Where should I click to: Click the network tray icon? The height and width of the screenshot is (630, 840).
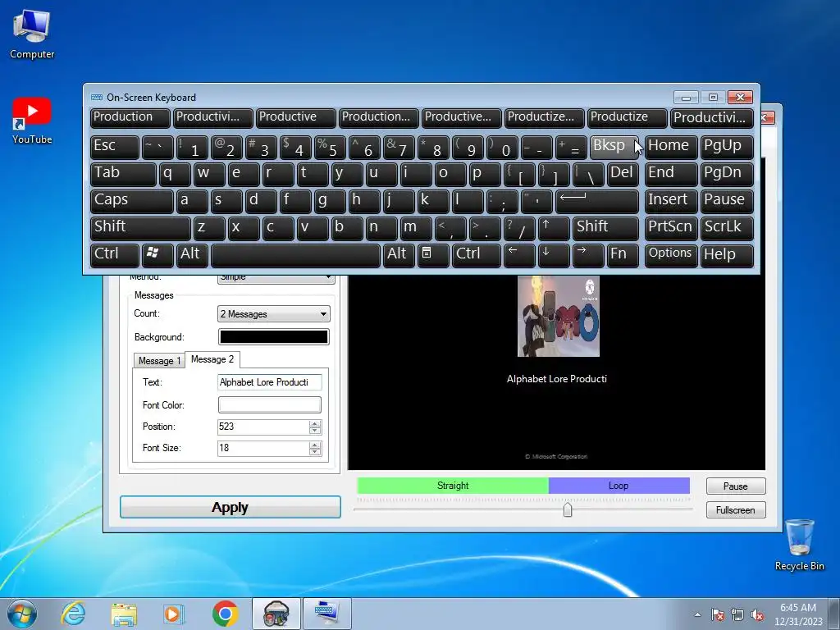(x=737, y=614)
